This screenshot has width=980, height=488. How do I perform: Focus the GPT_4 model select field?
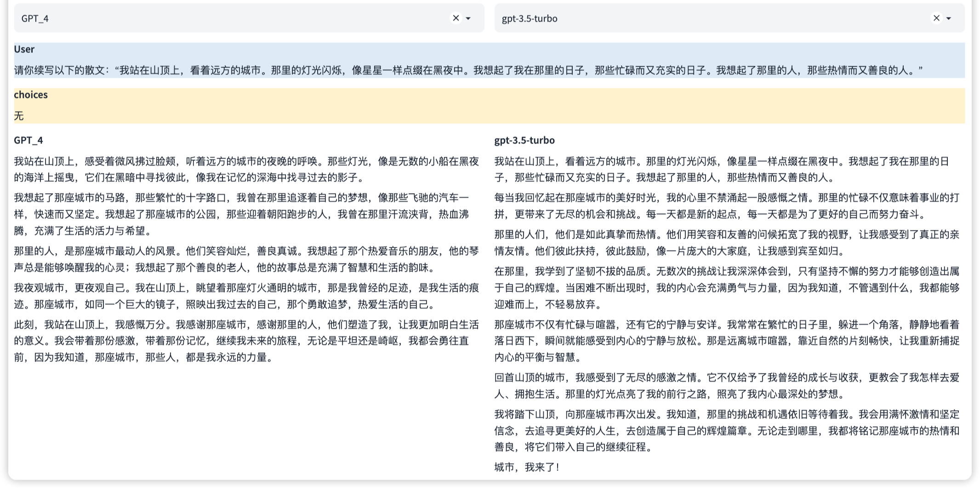[249, 18]
